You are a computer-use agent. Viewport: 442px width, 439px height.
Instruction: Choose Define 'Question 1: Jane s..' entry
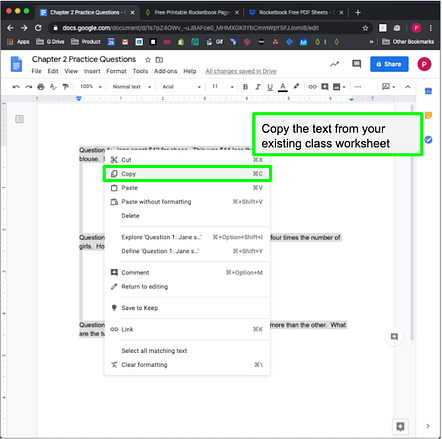(187, 251)
